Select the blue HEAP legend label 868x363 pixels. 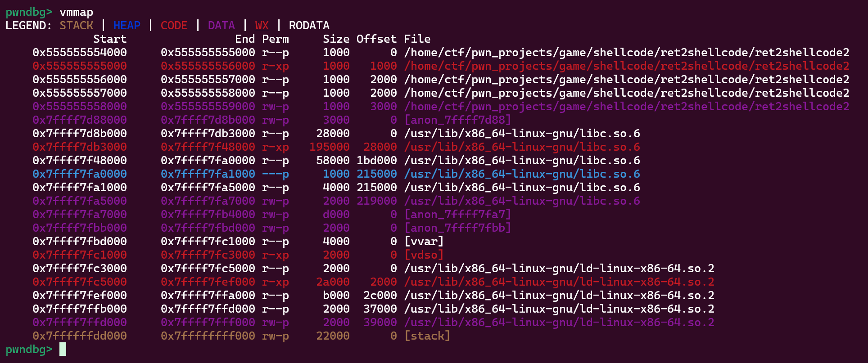point(127,26)
